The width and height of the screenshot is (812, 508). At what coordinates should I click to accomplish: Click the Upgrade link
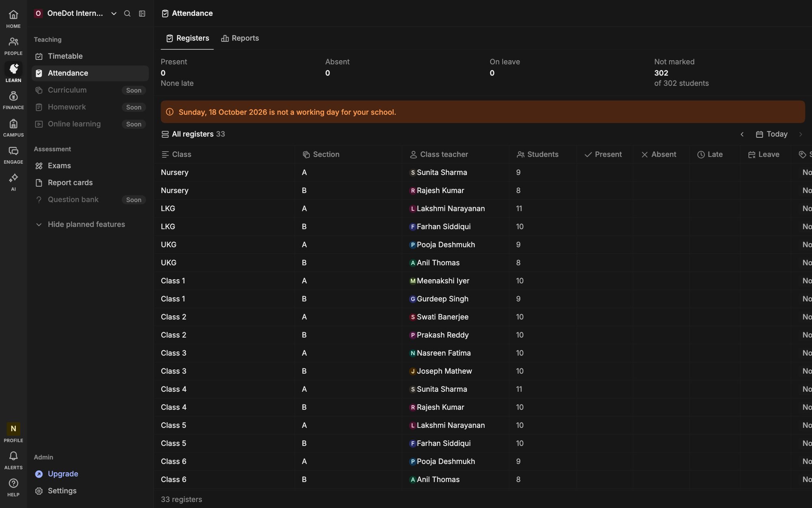63,474
